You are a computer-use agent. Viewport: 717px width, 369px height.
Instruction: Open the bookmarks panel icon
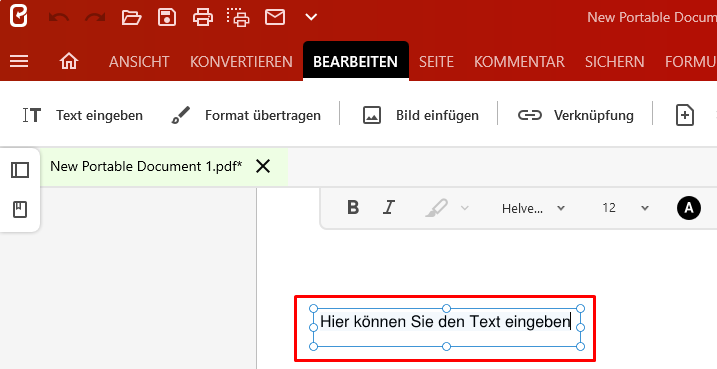coord(20,209)
